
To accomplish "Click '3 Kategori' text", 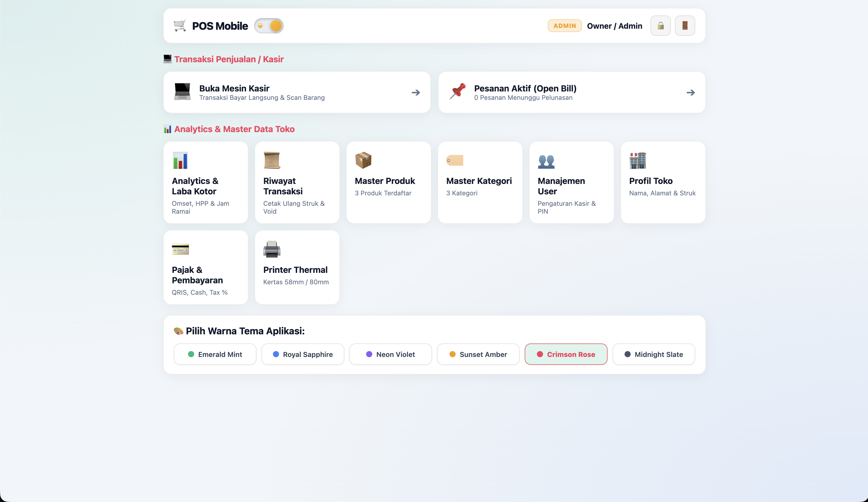I will (462, 193).
